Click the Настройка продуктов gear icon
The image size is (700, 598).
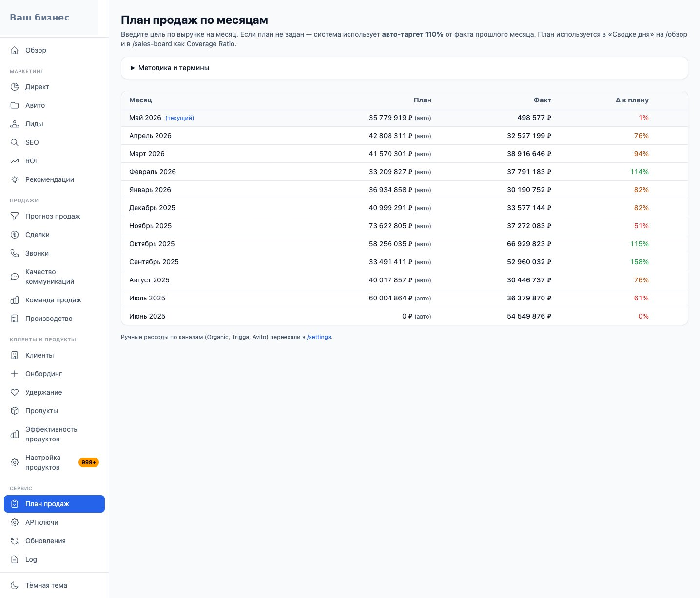15,462
